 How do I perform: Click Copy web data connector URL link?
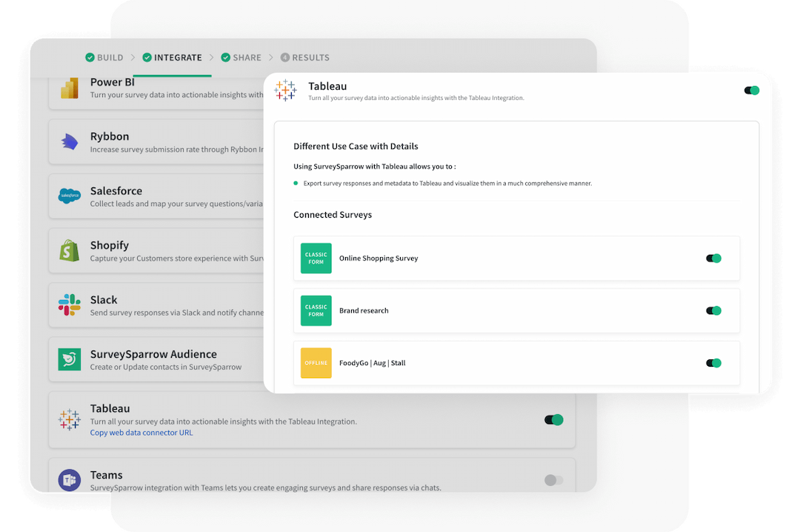141,433
